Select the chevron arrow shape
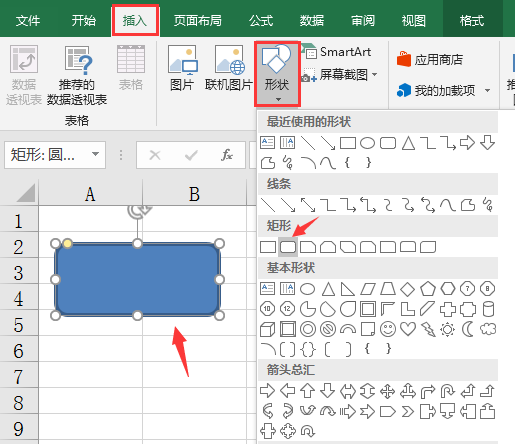This screenshot has width=515, height=444. click(407, 412)
